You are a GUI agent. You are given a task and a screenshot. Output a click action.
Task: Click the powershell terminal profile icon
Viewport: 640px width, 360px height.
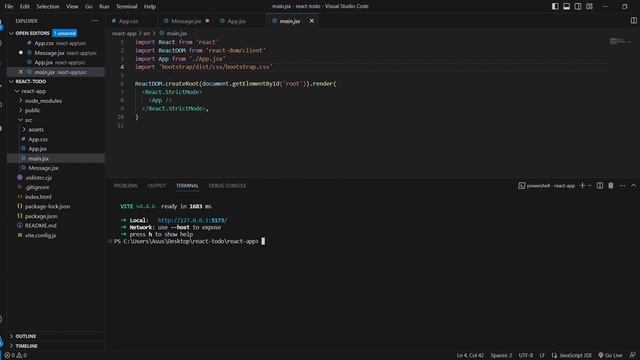tap(521, 186)
